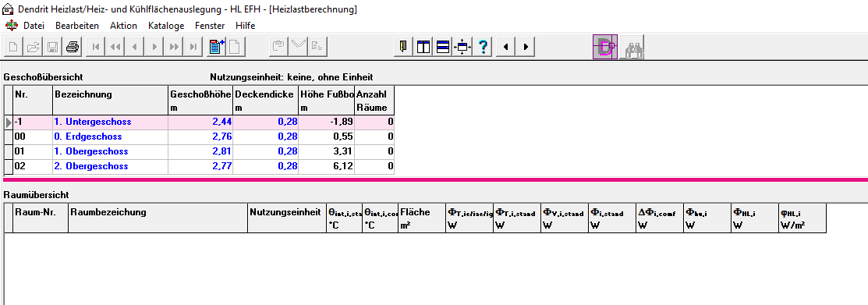
Task: Click Deckendicke 0,28 in Erdgeschoss row
Action: point(266,137)
